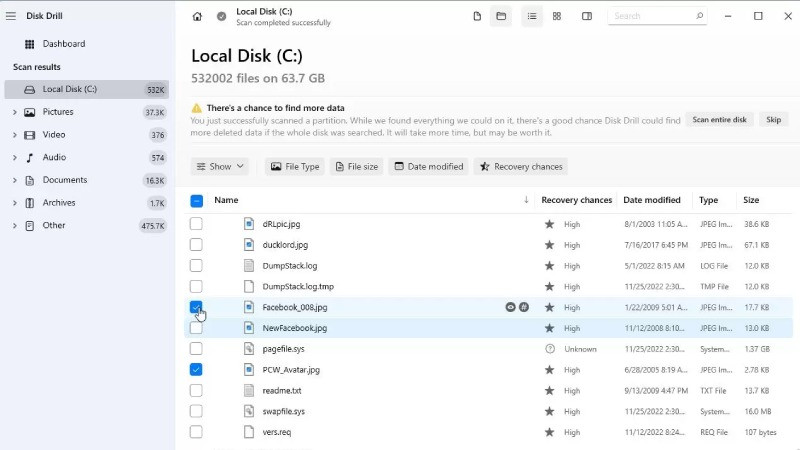Toggle the preview side panel
Screen dimensions: 800x450
[x=587, y=16]
